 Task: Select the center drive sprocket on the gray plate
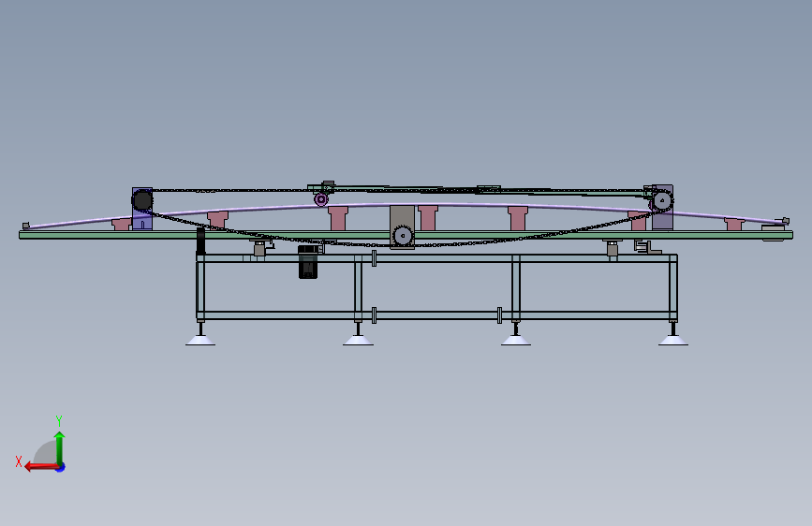pos(403,236)
